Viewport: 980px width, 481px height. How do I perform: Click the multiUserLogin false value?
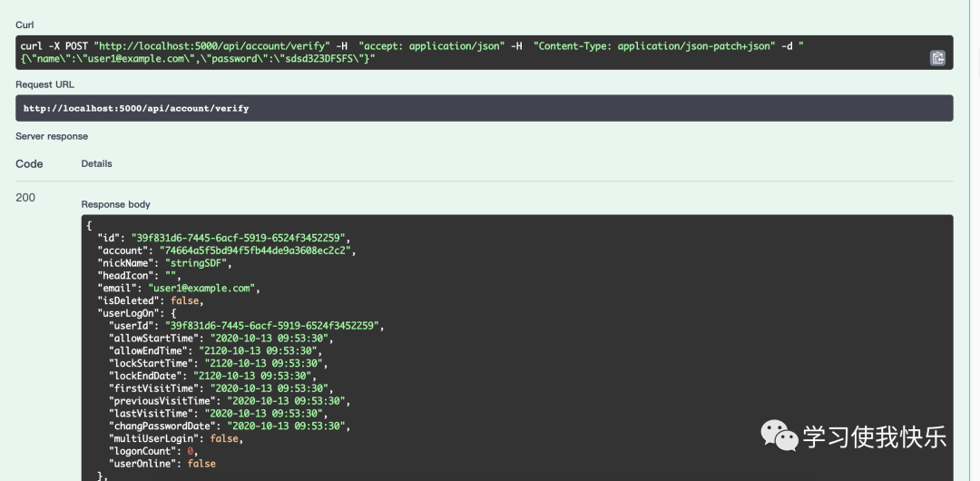[224, 438]
